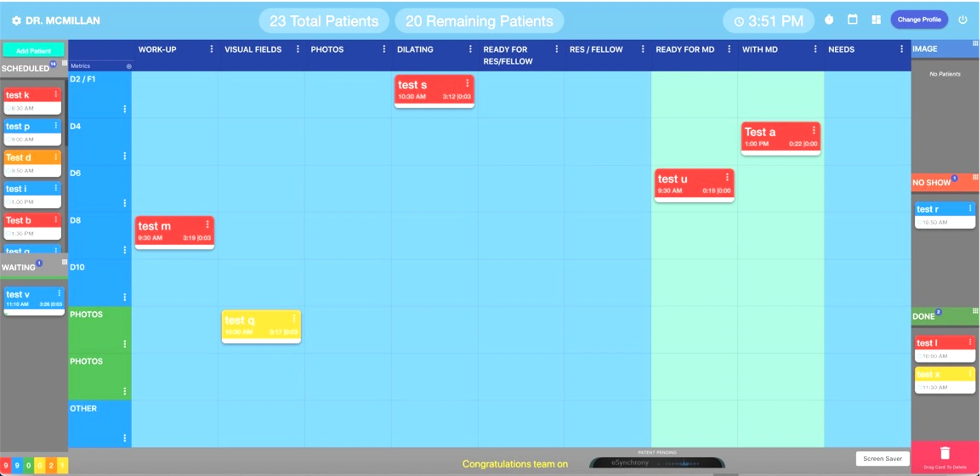Click grid icon on the DONE panel
The width and height of the screenshot is (980, 476).
[975, 311]
